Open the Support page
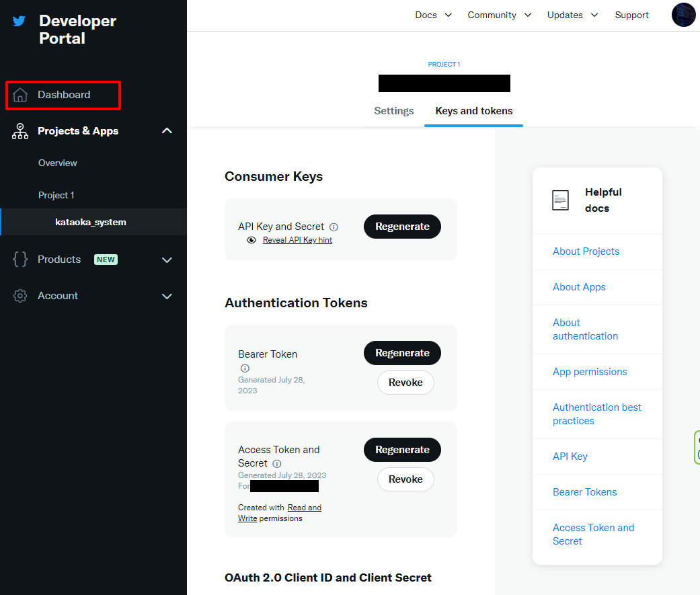 point(631,15)
